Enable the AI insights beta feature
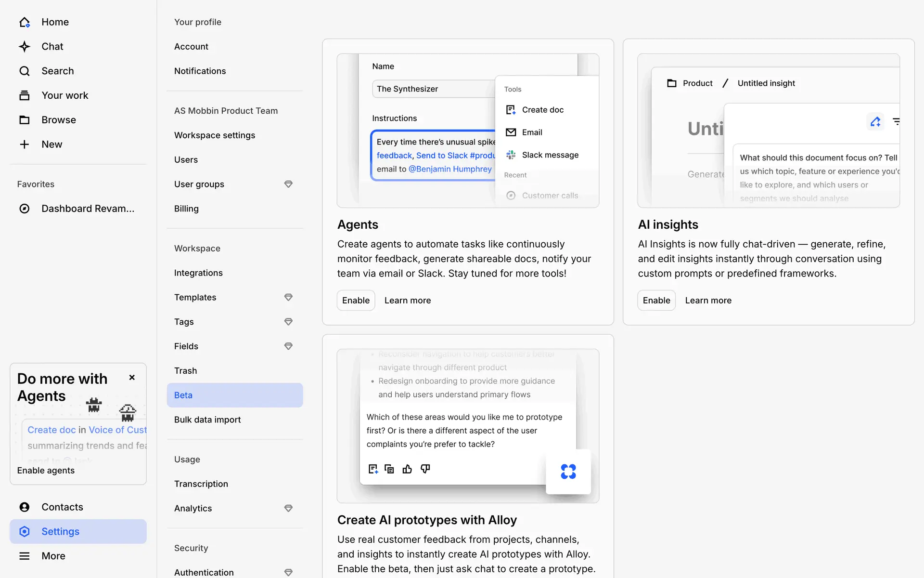 click(656, 301)
